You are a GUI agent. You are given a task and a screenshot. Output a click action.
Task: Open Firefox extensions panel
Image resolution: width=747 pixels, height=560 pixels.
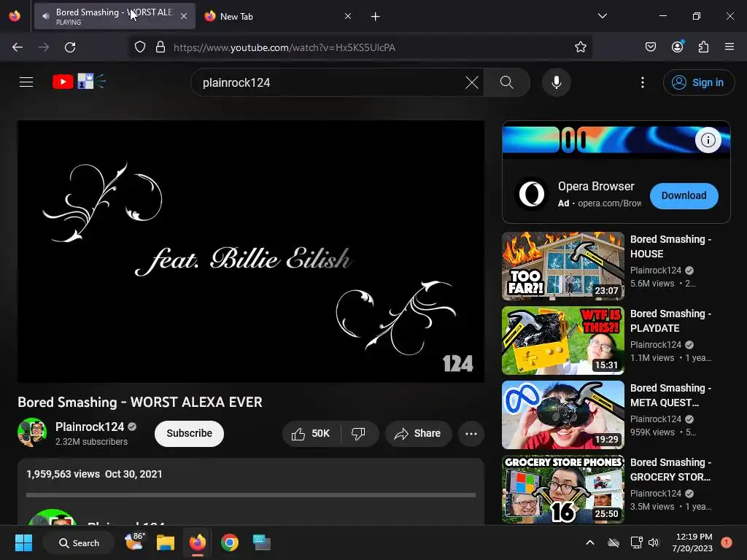click(x=703, y=47)
